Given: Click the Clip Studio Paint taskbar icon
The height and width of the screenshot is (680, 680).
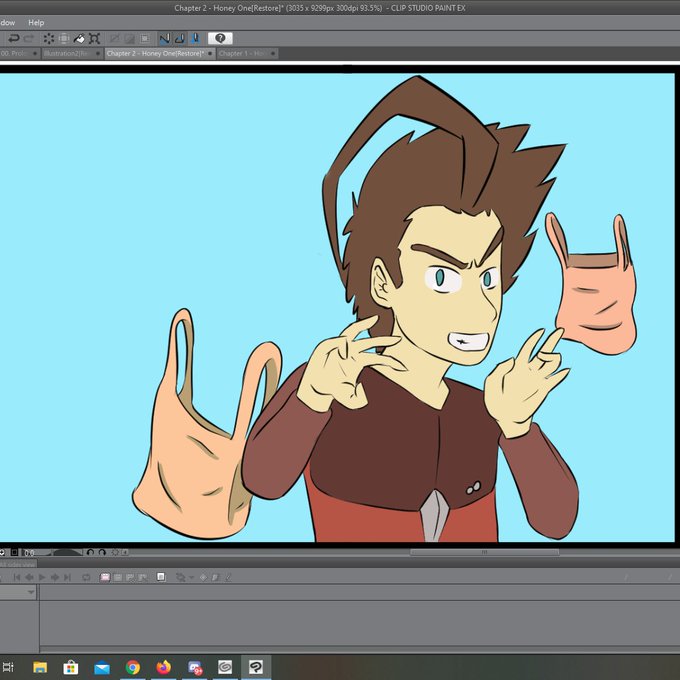Looking at the screenshot, I should 256,667.
